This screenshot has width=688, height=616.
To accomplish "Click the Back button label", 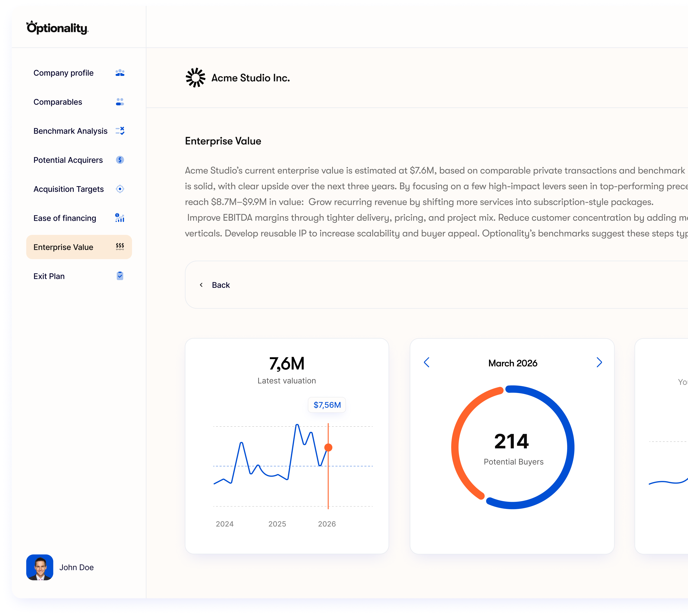I will tap(221, 285).
